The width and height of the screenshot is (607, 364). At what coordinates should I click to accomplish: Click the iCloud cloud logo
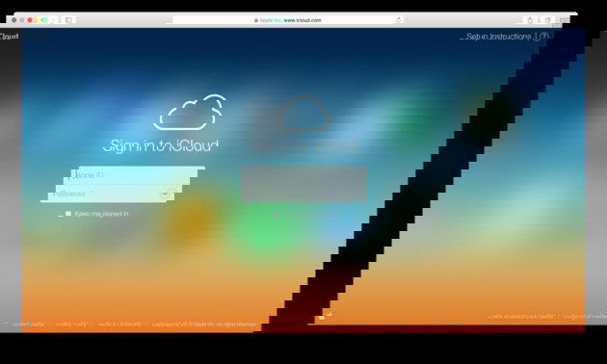point(190,112)
